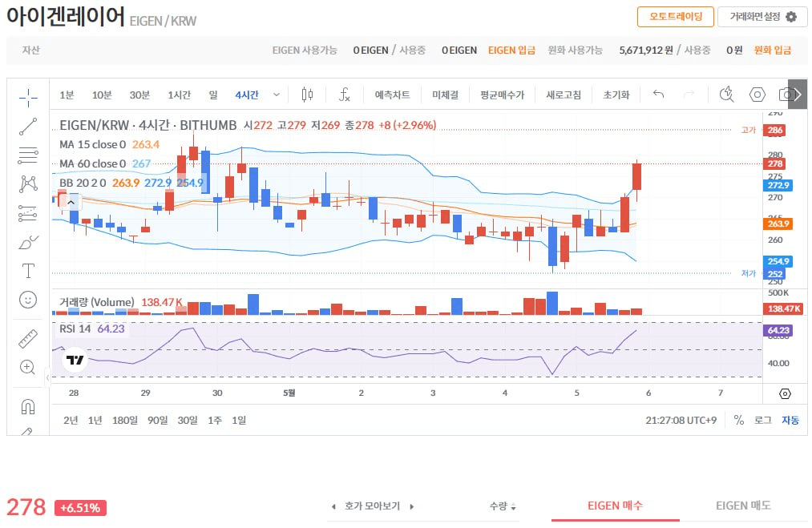Select the 일 daily interval
This screenshot has height=528, width=812.
tap(213, 95)
